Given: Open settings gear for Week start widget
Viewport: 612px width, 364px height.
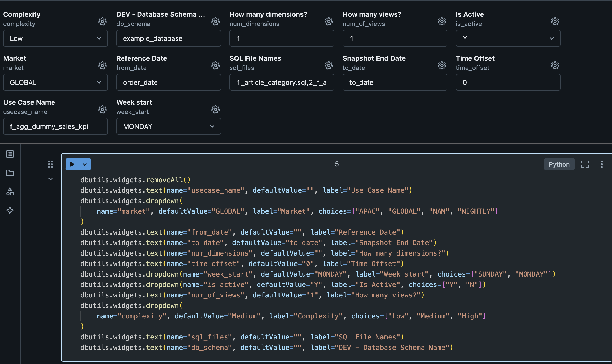Looking at the screenshot, I should click(215, 109).
